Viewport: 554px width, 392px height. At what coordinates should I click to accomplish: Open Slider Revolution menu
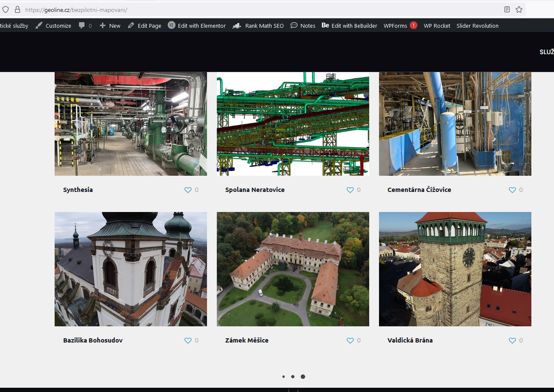click(478, 26)
